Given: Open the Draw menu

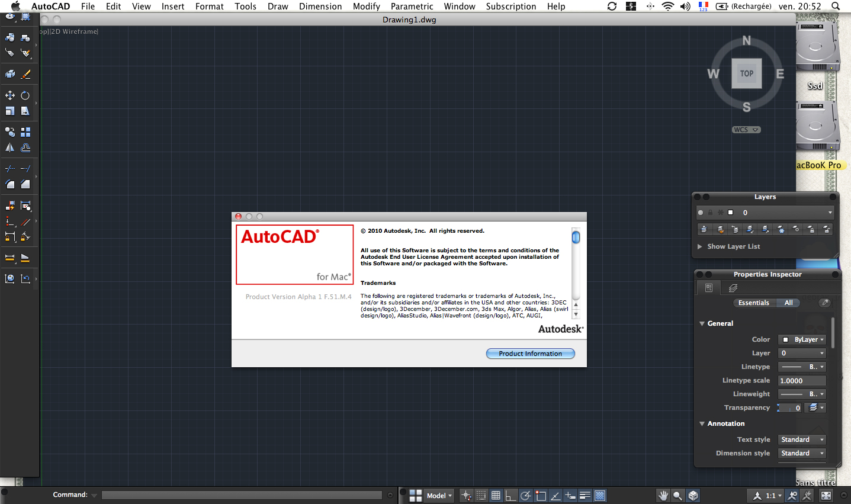Looking at the screenshot, I should click(x=278, y=7).
